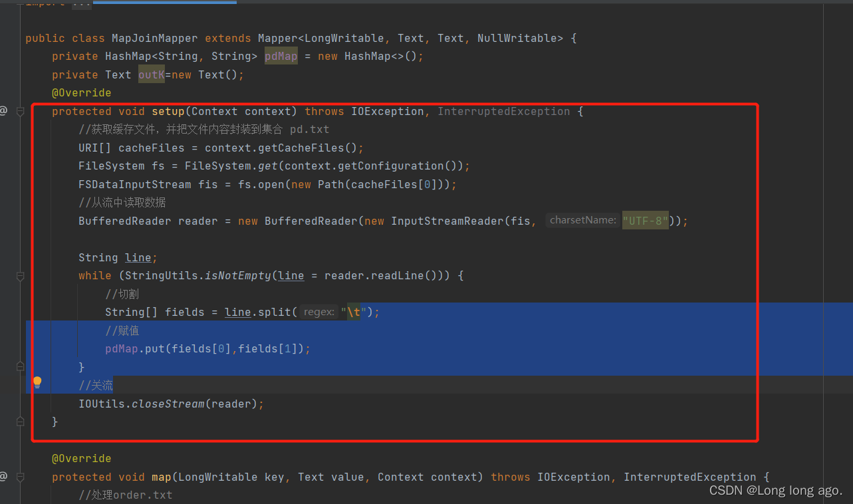Click the CSDN @Long long ago watermark
This screenshot has height=504, width=853.
click(x=775, y=490)
